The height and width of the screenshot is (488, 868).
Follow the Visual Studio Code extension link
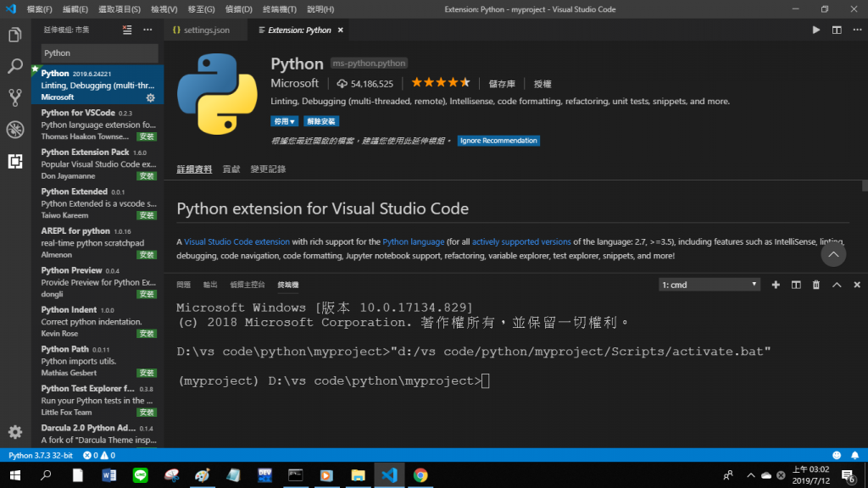point(236,241)
